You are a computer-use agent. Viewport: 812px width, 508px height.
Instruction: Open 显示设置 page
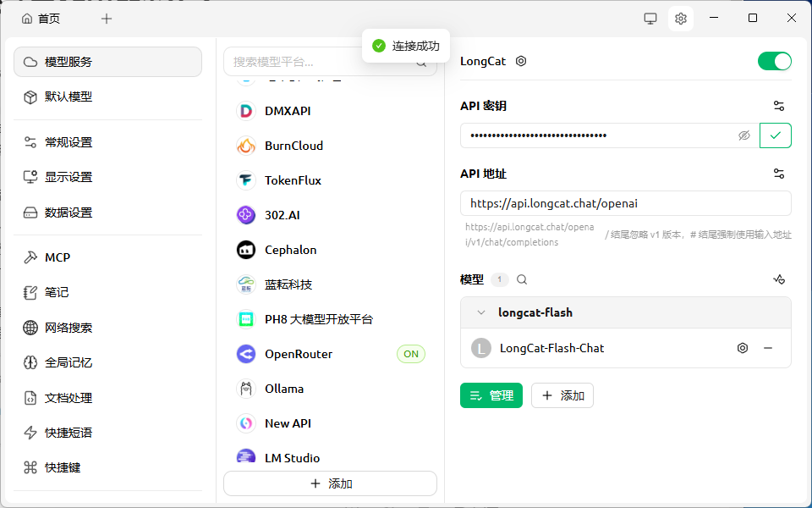(107, 177)
